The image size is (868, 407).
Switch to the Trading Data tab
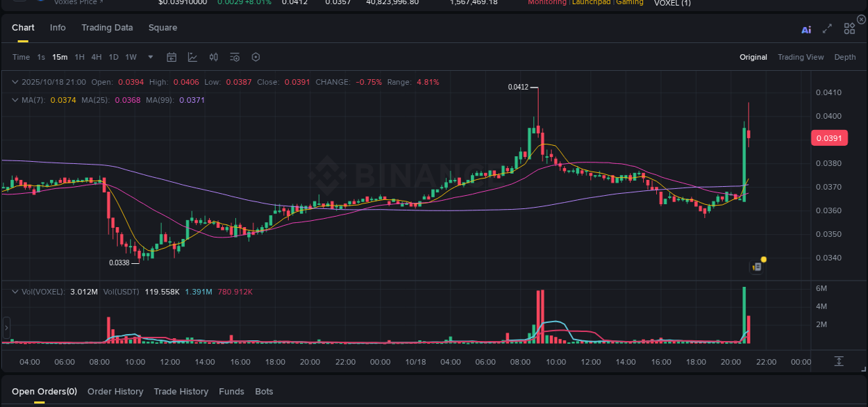[107, 28]
